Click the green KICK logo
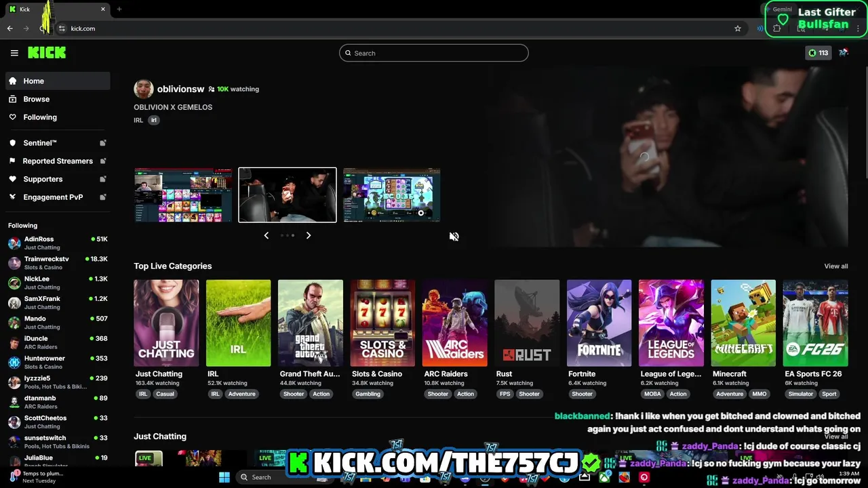868x488 pixels. tap(47, 53)
